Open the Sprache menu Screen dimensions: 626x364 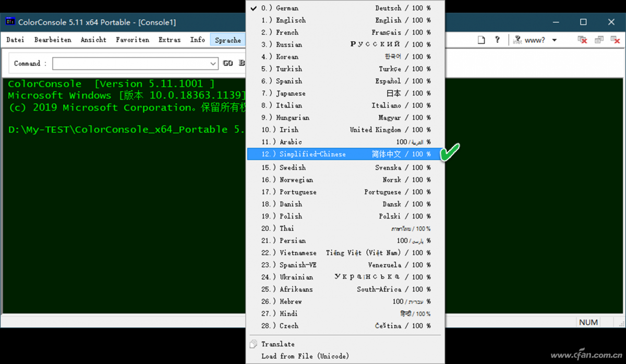pos(228,40)
